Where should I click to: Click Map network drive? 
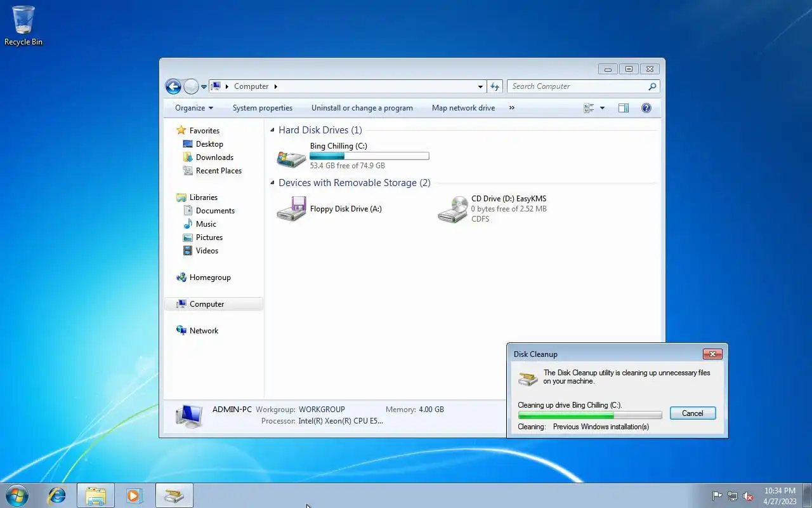point(463,108)
